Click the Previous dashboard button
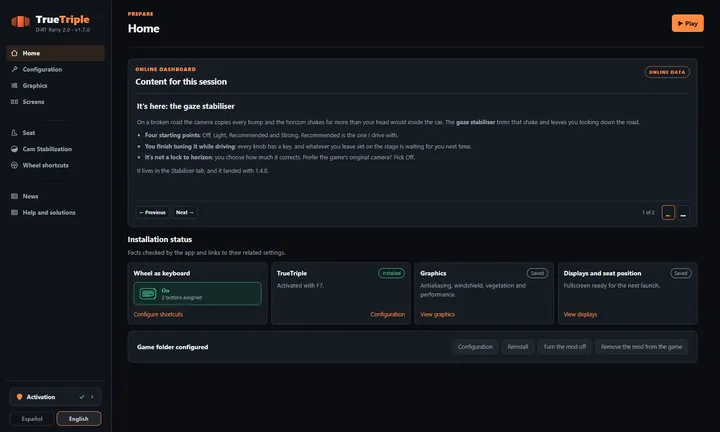720x432 pixels. [152, 213]
